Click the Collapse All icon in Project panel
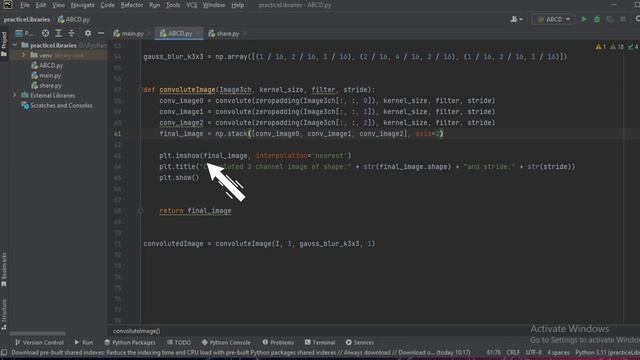Screen dimensions: 640x360 click(71, 33)
